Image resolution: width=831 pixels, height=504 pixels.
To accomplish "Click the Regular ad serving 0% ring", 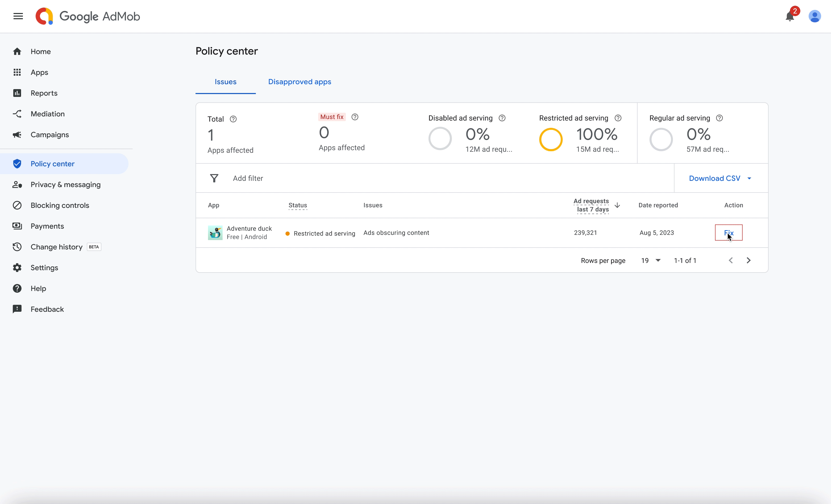I will click(661, 139).
